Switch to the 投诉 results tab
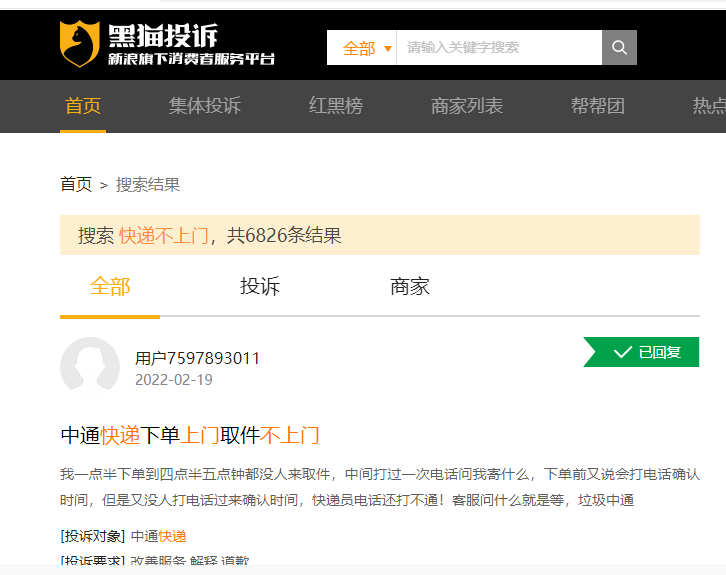726x575 pixels. point(260,287)
